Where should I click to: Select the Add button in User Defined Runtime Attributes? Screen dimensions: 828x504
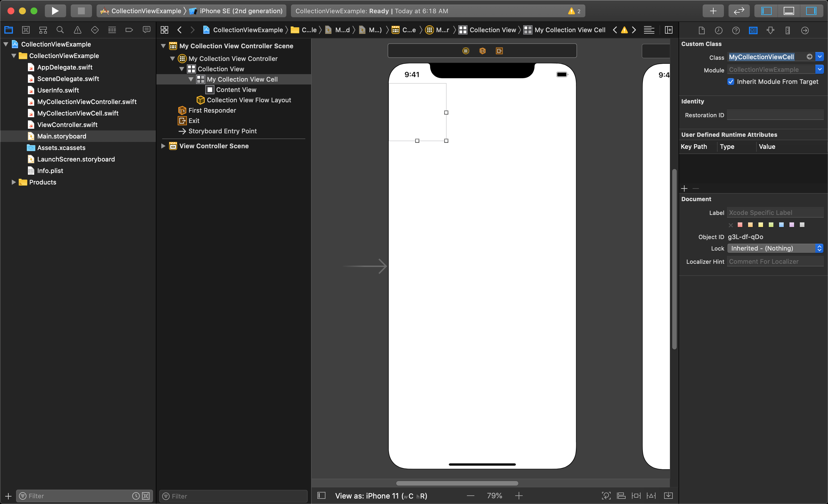tap(685, 188)
